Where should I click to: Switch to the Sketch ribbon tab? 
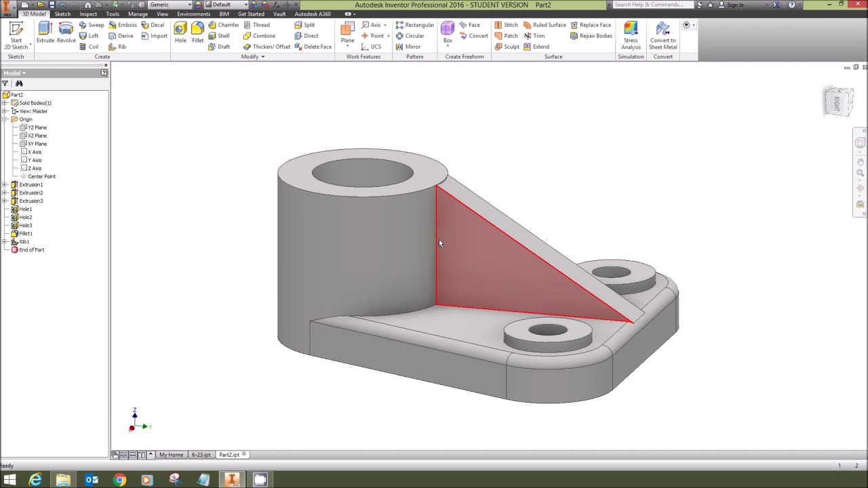coord(62,14)
